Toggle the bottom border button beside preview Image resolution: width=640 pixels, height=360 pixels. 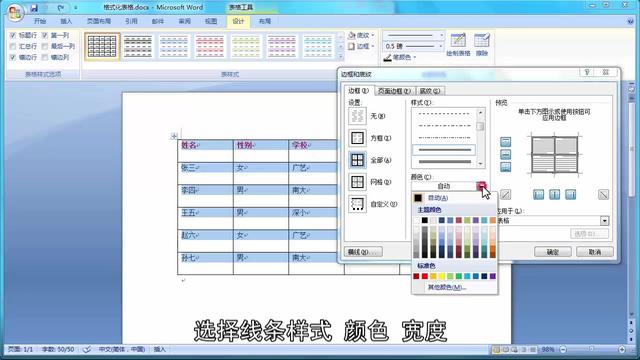(505, 167)
